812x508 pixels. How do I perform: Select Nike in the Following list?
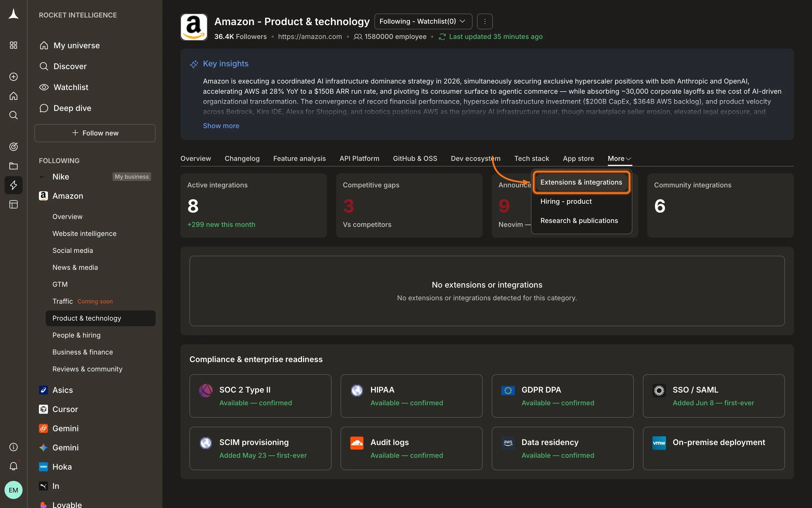pos(61,177)
